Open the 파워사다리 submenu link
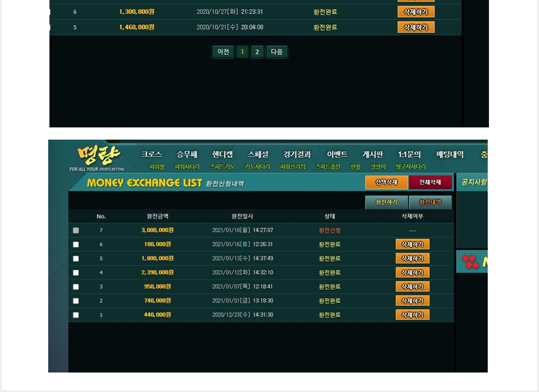This screenshot has height=392, width=539. (187, 166)
